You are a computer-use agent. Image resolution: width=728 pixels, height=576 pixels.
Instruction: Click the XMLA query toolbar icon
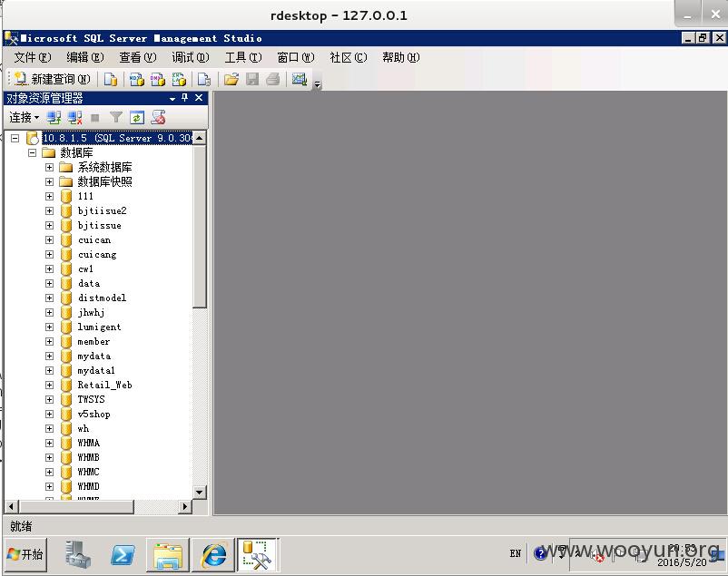pyautogui.click(x=179, y=79)
